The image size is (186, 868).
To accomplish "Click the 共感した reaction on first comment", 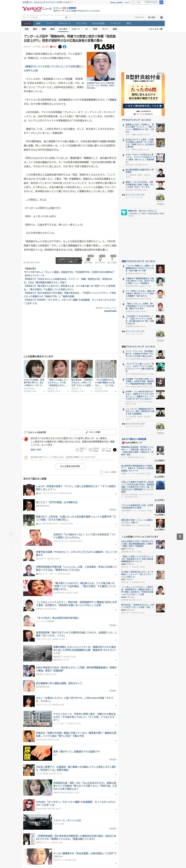I will 81,449.
